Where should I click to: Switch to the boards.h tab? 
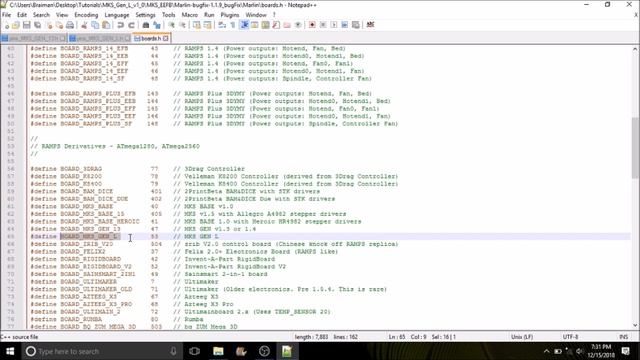151,38
